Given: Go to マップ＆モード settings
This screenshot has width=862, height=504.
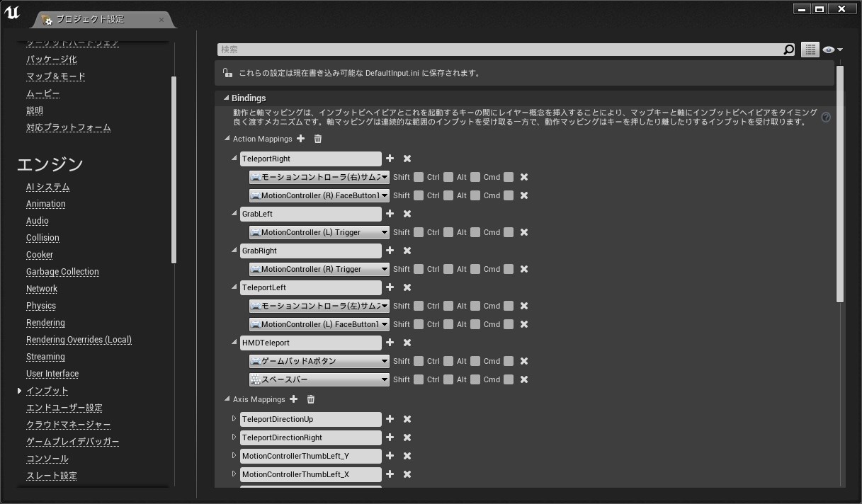Looking at the screenshot, I should (56, 76).
